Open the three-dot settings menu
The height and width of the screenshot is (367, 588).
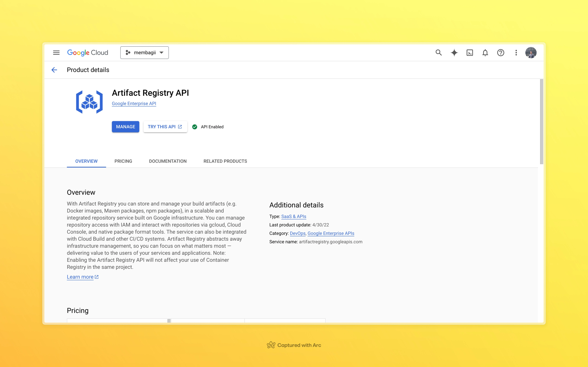point(516,52)
